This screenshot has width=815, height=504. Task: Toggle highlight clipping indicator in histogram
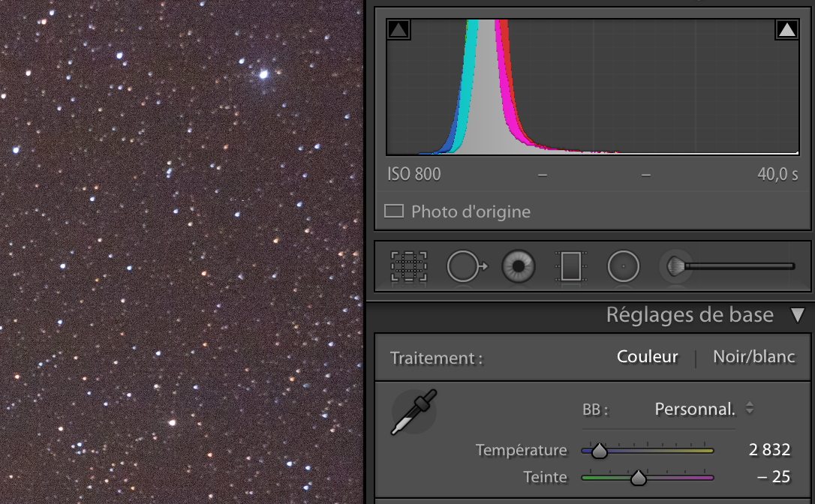[787, 29]
